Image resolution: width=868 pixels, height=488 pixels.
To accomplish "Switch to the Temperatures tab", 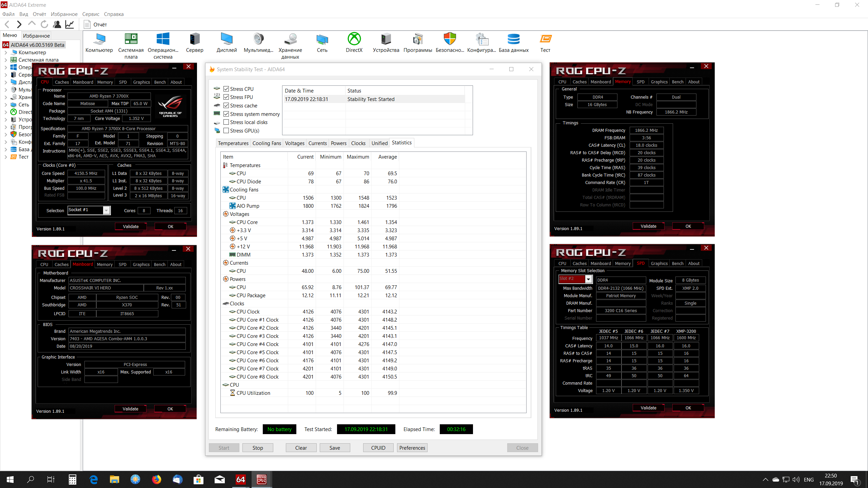I will coord(233,143).
